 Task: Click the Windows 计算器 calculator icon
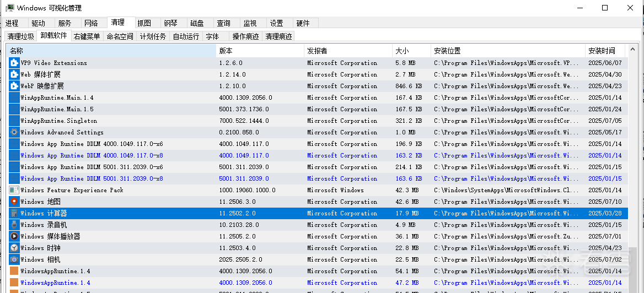click(14, 213)
